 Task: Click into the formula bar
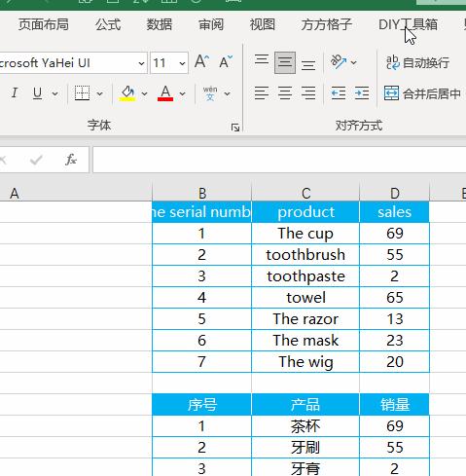pos(279,160)
